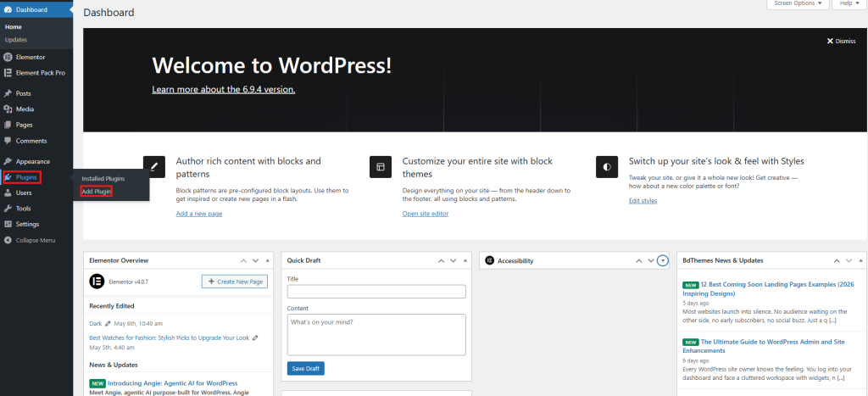868x396 pixels.
Task: Click the Element Pack Pro sidebar icon
Action: pyautogui.click(x=8, y=73)
